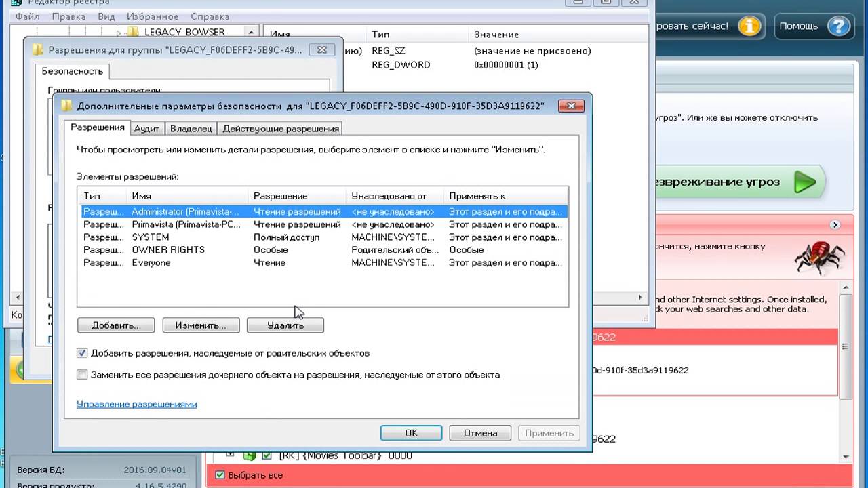Open the Избранное menu in Registry Editor

point(153,16)
